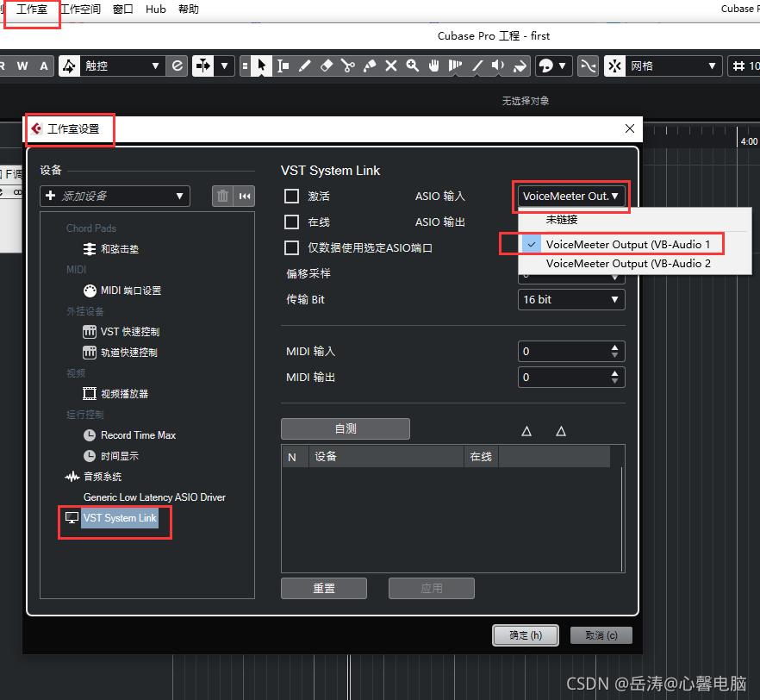Image resolution: width=760 pixels, height=700 pixels.
Task: Toggle the Auto-Scroll icon
Action: pos(202,66)
